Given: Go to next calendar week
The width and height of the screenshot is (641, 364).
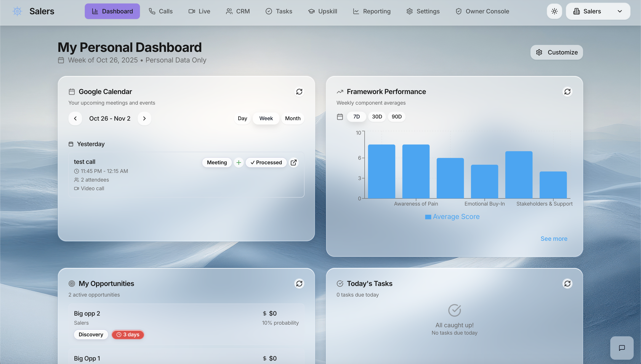Looking at the screenshot, I should pos(144,118).
